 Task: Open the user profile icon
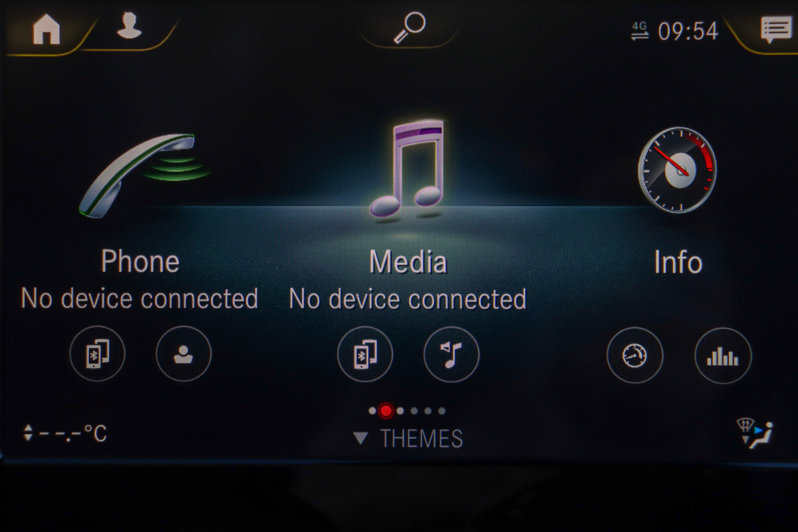[x=129, y=25]
